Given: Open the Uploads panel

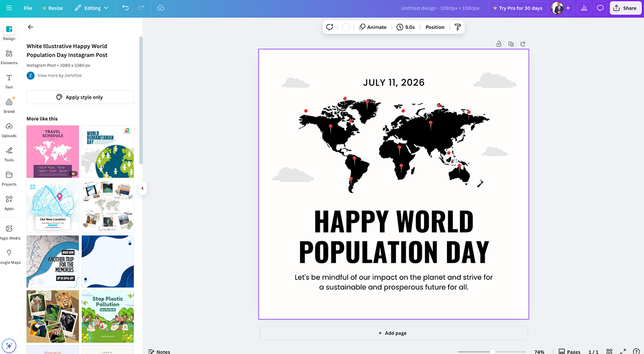Looking at the screenshot, I should coord(9,129).
